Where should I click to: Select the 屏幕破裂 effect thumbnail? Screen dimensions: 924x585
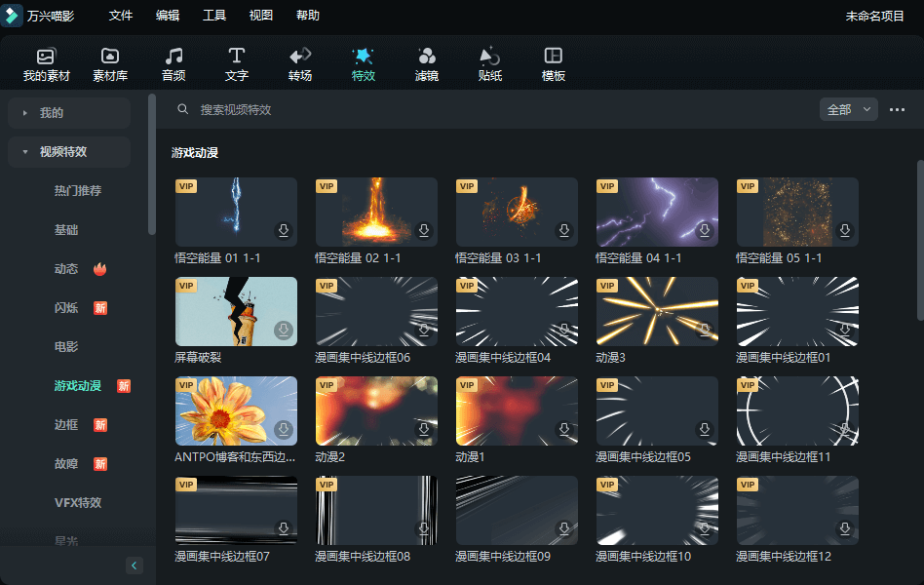pyautogui.click(x=236, y=311)
